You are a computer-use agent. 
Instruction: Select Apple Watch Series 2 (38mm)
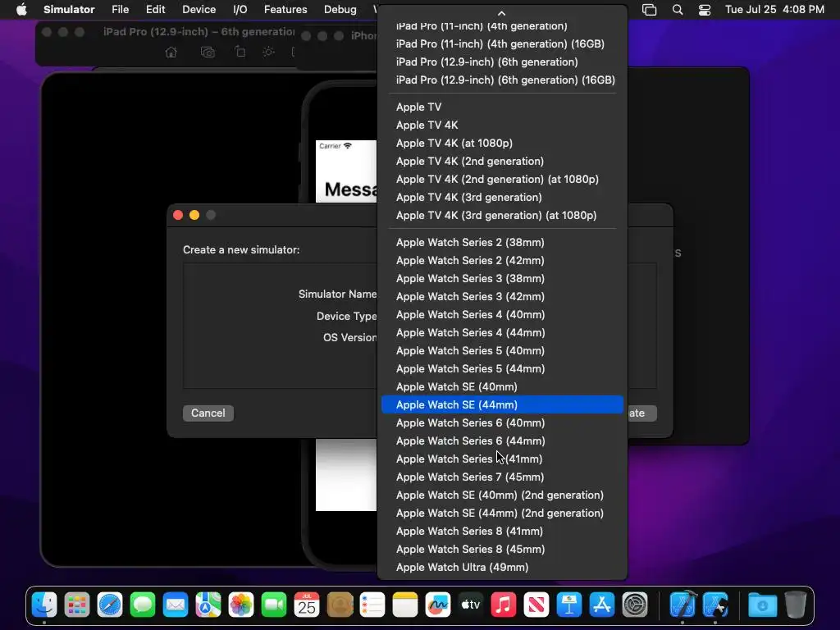503,243
